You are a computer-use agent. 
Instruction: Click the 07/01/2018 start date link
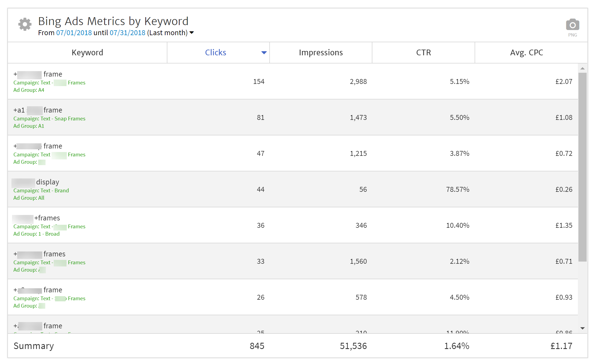pos(74,33)
